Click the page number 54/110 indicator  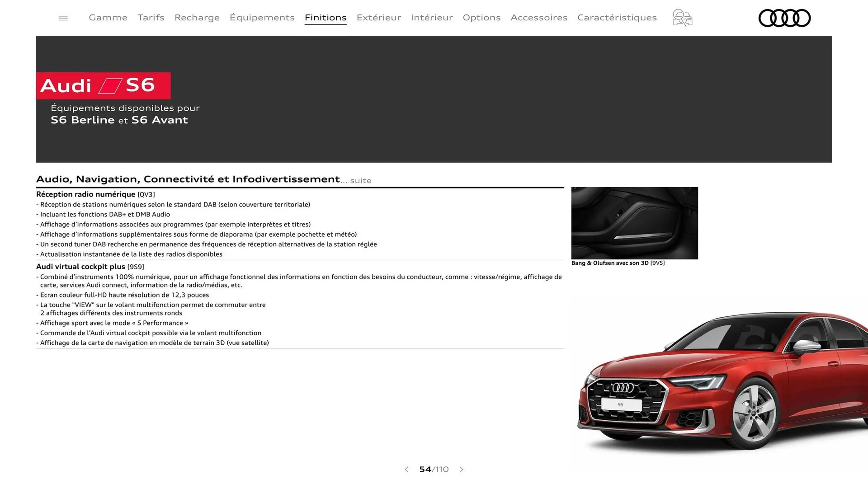pyautogui.click(x=434, y=469)
